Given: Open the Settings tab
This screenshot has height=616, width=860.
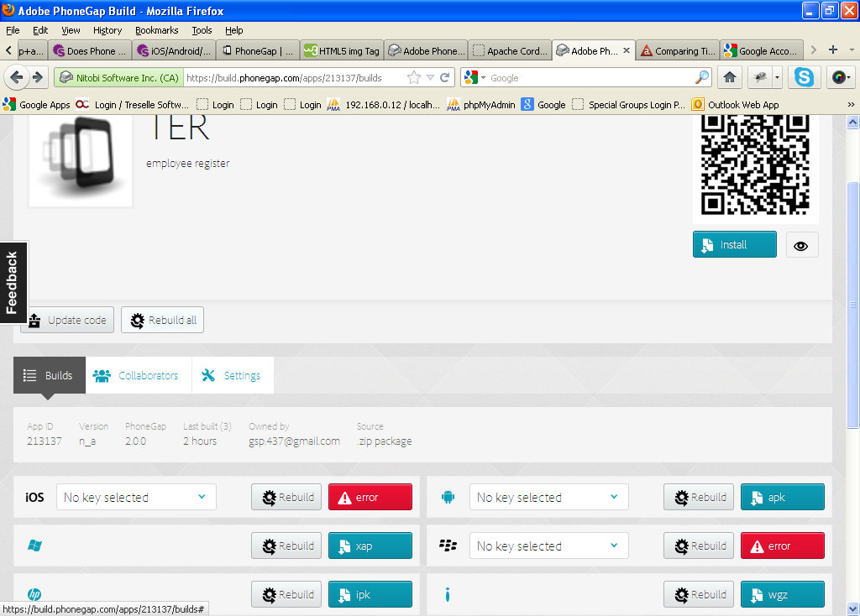Looking at the screenshot, I should click(232, 376).
